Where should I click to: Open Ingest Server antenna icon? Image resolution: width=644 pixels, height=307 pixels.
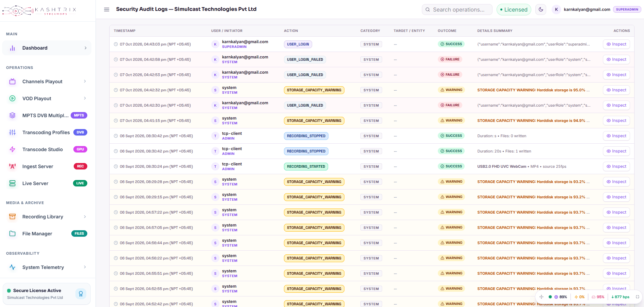[x=13, y=166]
